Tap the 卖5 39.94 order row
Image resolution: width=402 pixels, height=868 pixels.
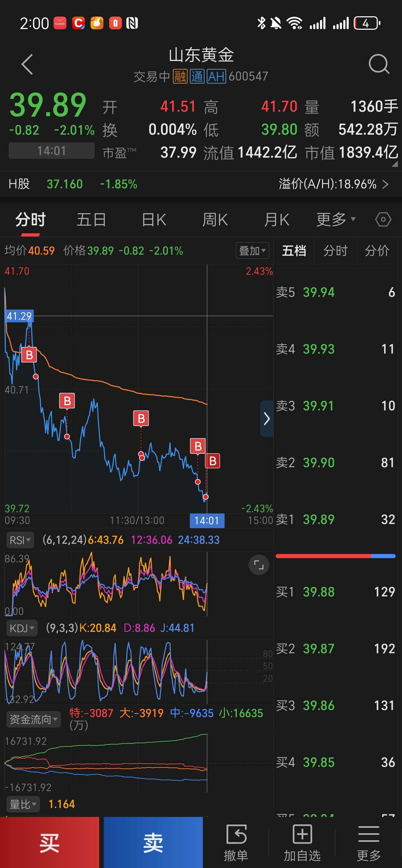335,292
